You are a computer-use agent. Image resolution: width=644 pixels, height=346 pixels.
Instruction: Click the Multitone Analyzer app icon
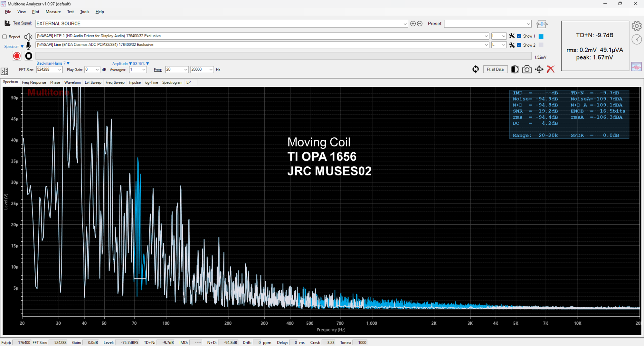(x=3, y=4)
